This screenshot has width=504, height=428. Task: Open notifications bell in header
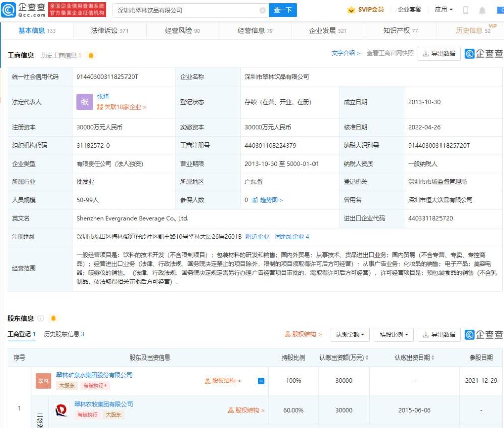[482, 10]
